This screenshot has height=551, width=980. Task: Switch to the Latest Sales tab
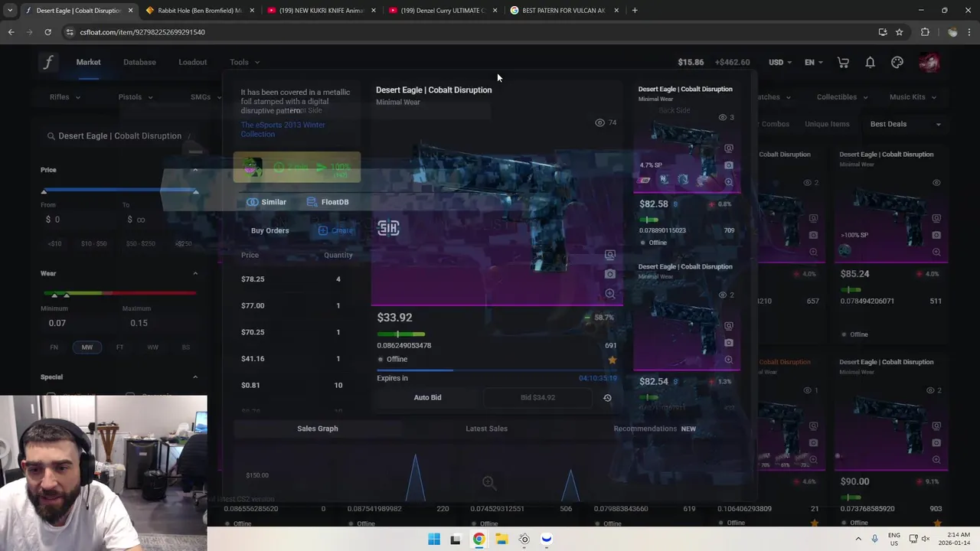click(486, 429)
